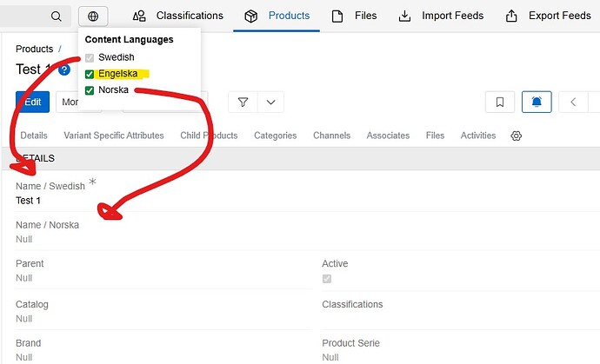Screen dimensions: 600x364
Task: Click the search magnifier icon
Action: 57,16
